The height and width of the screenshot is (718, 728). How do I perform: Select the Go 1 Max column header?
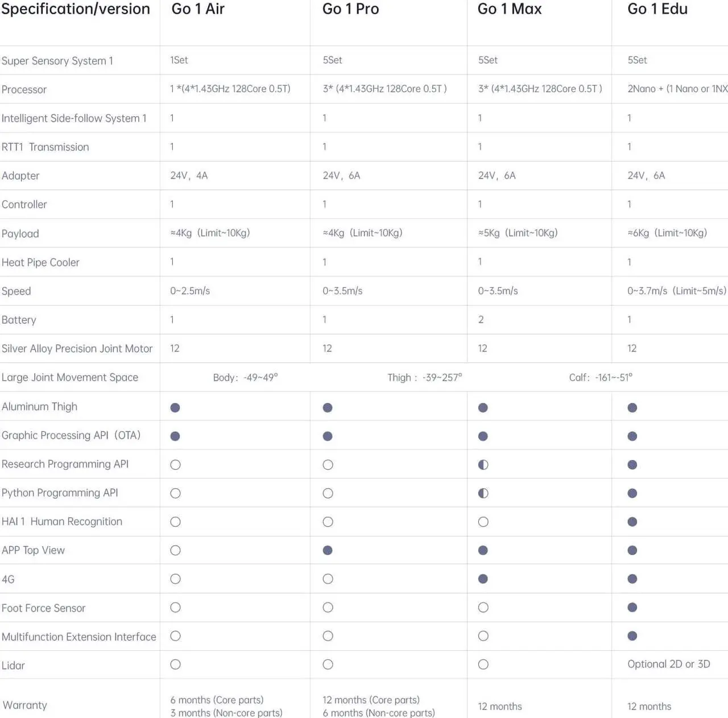click(x=510, y=9)
